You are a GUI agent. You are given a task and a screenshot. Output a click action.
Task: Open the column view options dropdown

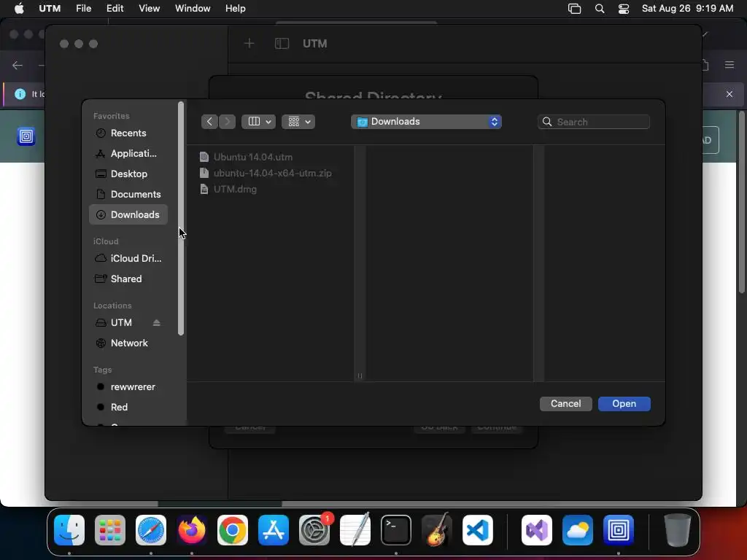(x=259, y=122)
